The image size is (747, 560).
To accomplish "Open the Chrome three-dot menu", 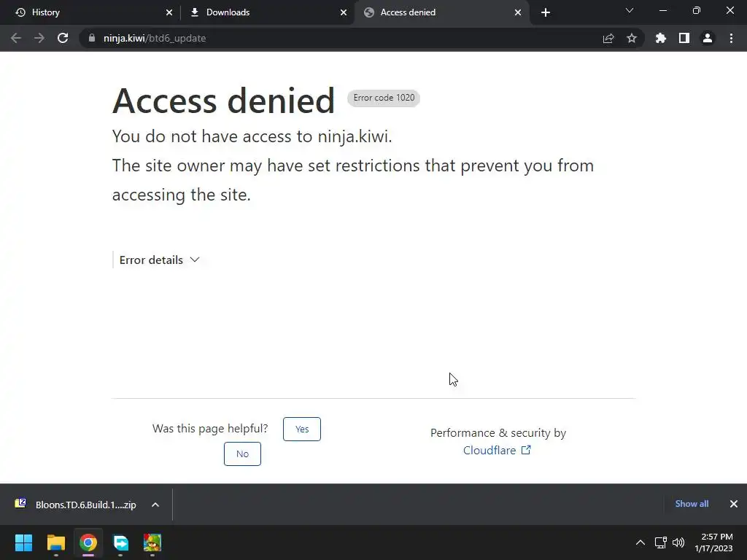I will (731, 38).
